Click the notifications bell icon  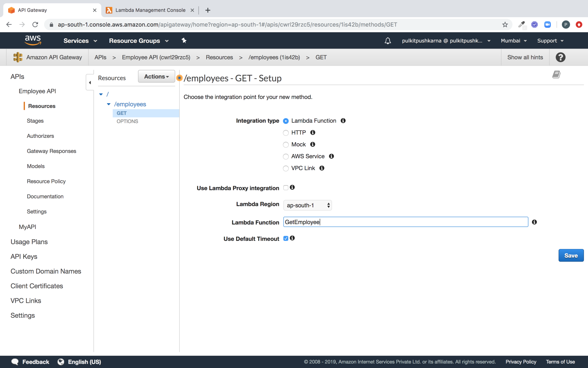click(388, 41)
